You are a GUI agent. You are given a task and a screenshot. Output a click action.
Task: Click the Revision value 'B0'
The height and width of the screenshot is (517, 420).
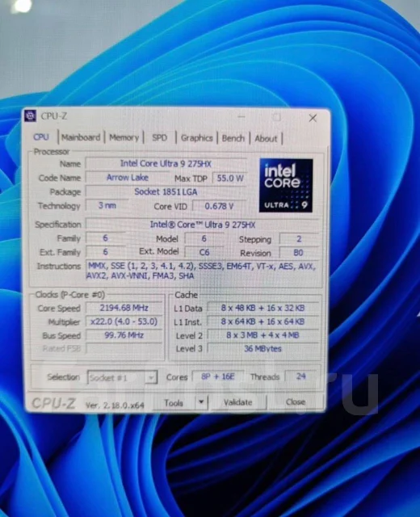point(298,253)
